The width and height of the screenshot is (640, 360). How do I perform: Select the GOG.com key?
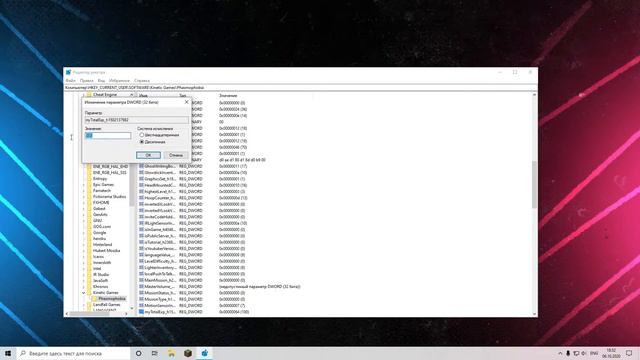tap(102, 227)
